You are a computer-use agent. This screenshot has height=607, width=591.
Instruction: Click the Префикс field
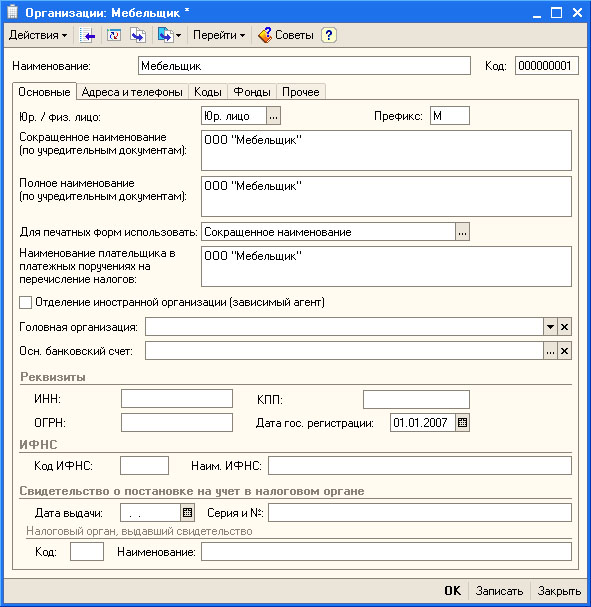point(450,116)
